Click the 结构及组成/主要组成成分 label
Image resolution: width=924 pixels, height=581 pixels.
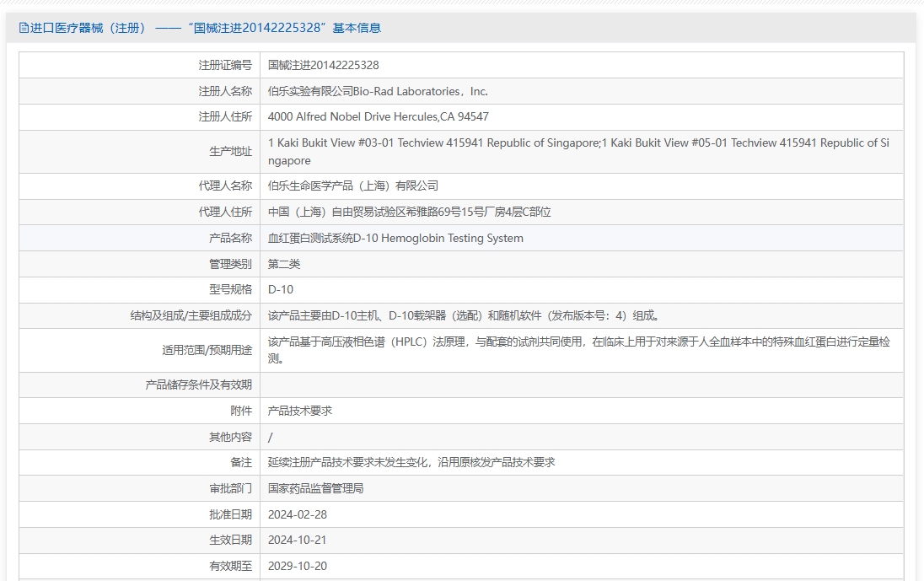191,315
